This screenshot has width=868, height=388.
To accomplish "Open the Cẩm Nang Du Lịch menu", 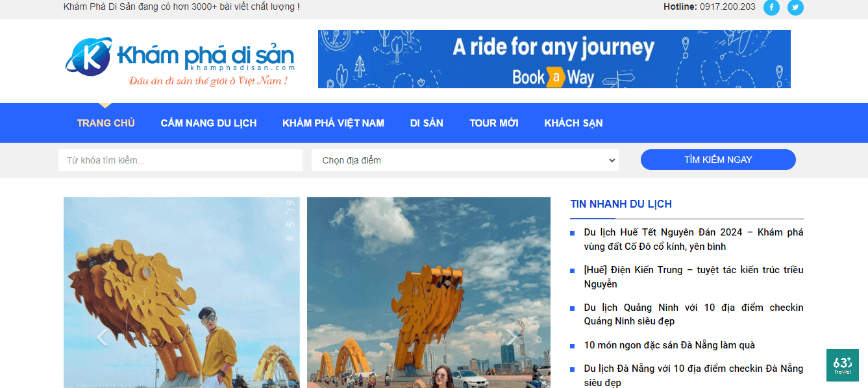I will (208, 123).
